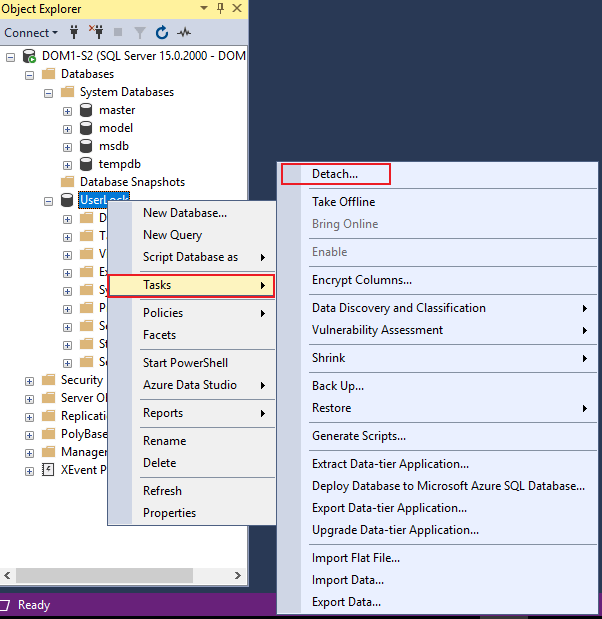Click the UserLock database cylinder icon
This screenshot has height=619, width=602.
[67, 200]
